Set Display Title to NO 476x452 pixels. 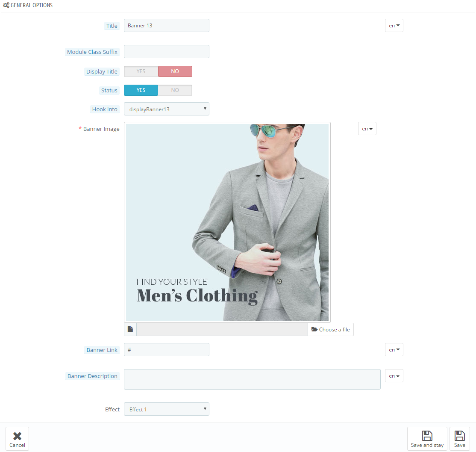175,71
